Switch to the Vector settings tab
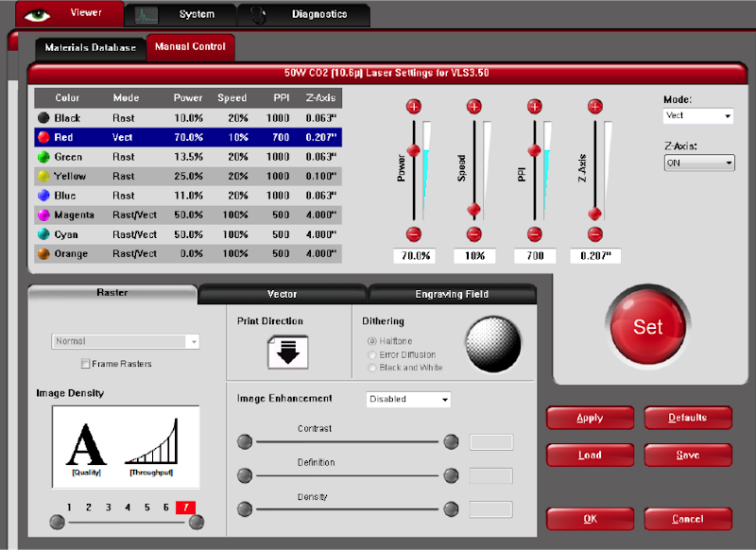 pos(282,294)
